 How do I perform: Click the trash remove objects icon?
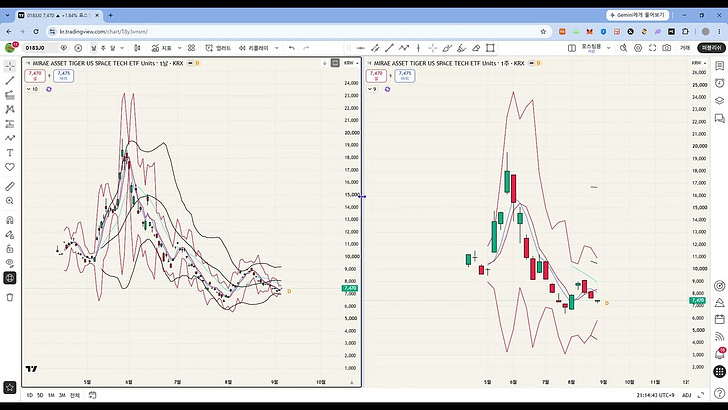10,297
